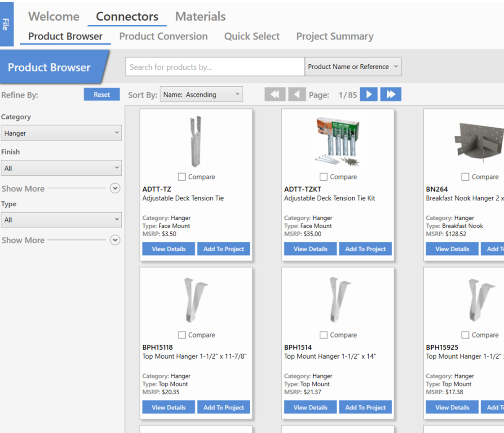The height and width of the screenshot is (433, 504).
Task: Check Compare for ADTT-TZ
Action: [181, 177]
